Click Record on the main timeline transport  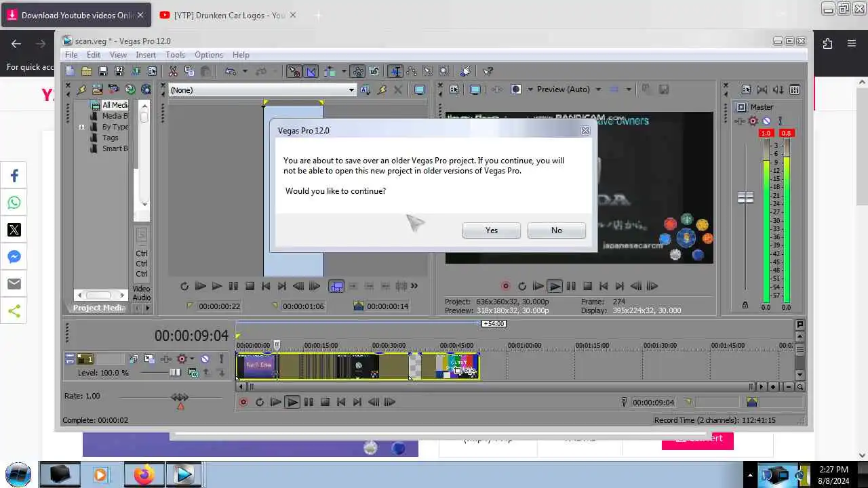click(243, 402)
